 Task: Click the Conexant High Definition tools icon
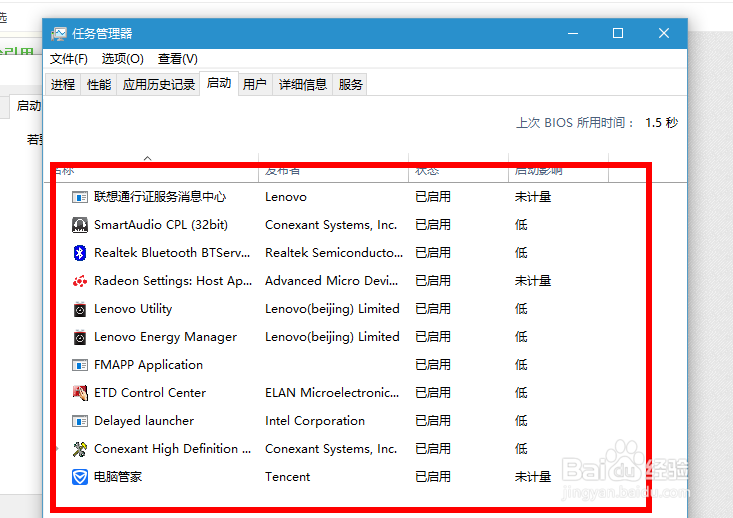(x=79, y=449)
